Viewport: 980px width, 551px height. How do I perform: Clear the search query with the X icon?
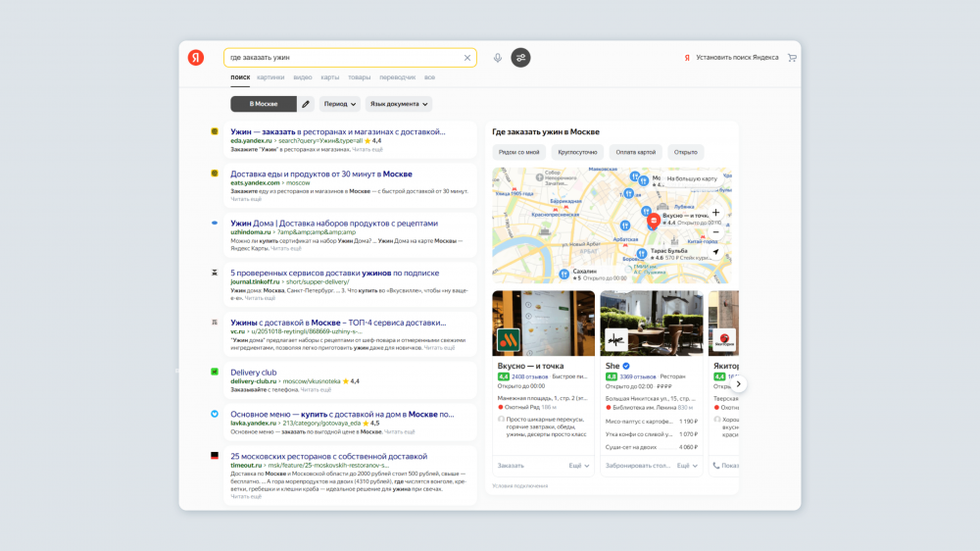click(466, 58)
